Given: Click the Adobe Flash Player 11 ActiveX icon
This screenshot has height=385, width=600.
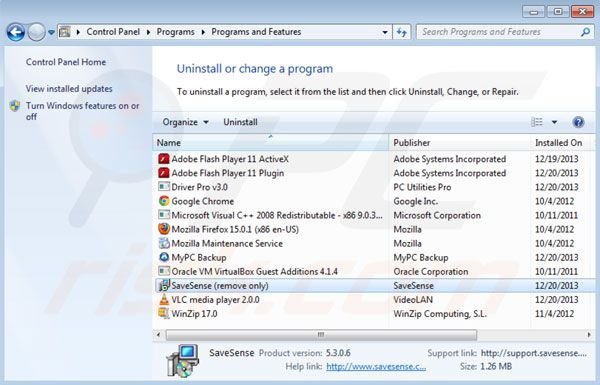Looking at the screenshot, I should pyautogui.click(x=164, y=159).
